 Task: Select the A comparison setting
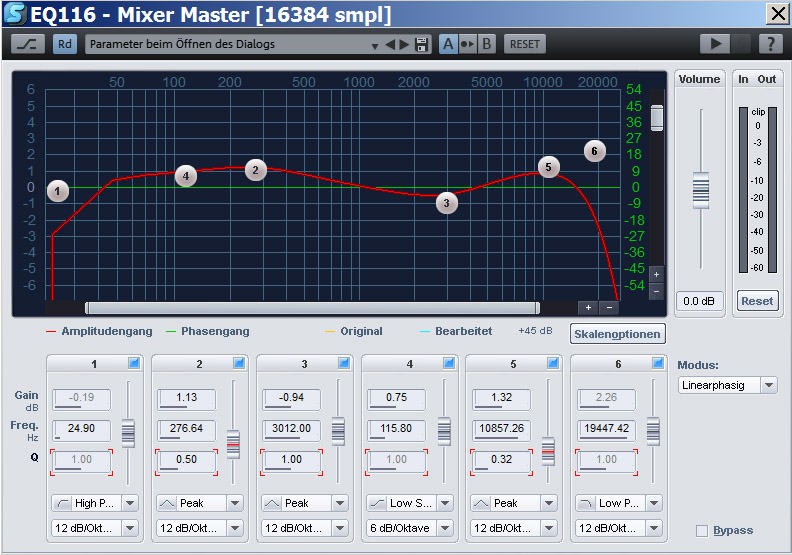448,44
